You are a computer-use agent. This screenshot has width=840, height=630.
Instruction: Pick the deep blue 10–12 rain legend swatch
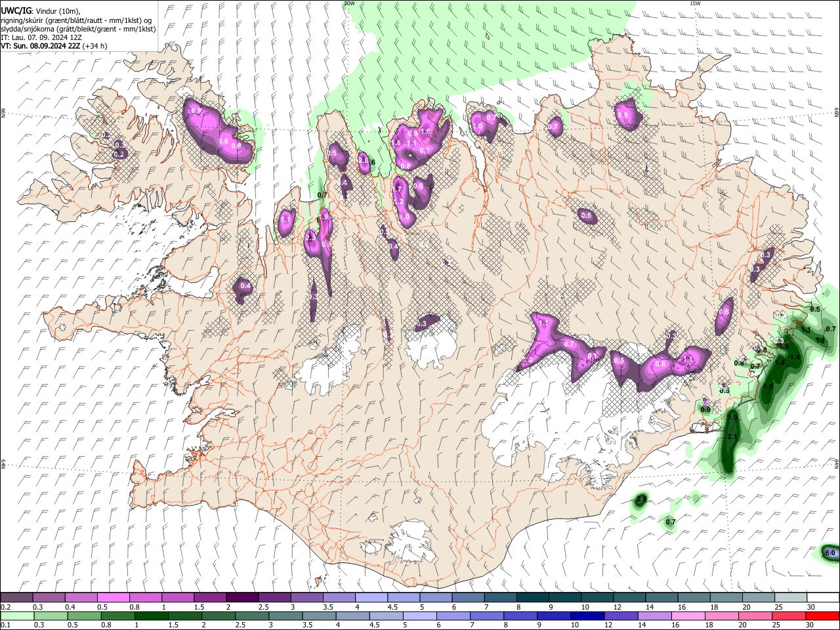click(587, 616)
